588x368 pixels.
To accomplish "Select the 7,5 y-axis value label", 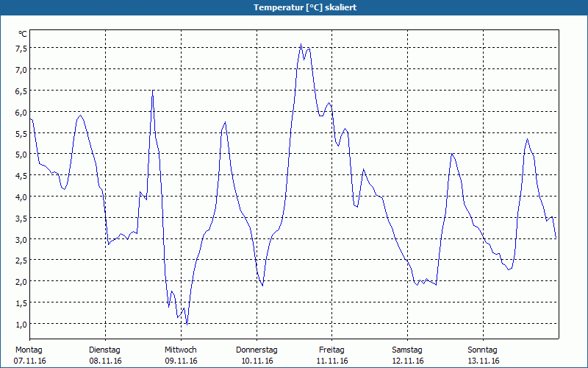I will point(21,48).
